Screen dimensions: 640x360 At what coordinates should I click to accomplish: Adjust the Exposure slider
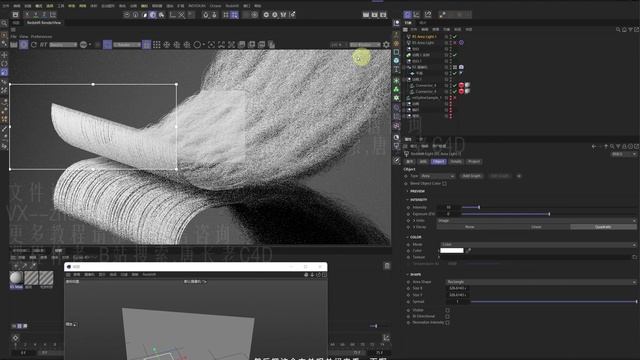pyautogui.click(x=549, y=214)
